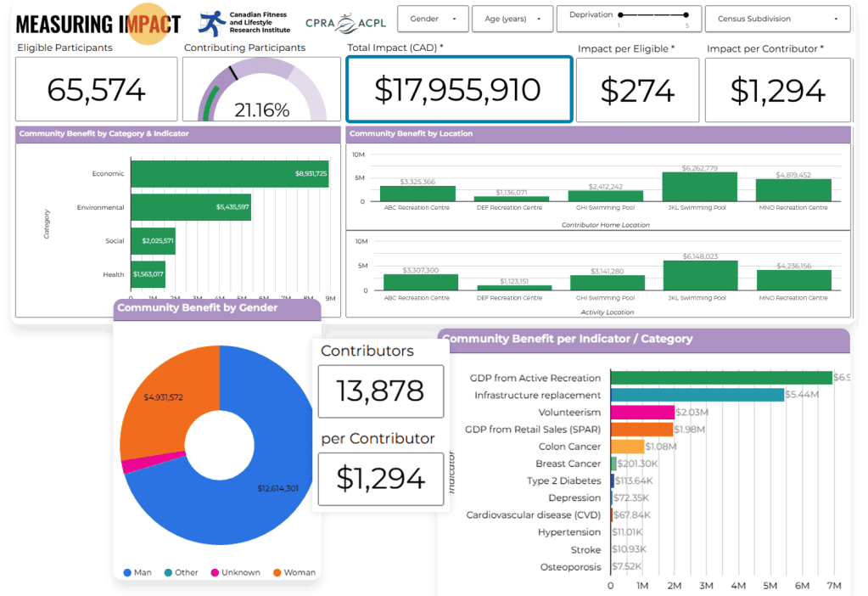
Task: Click the Measuring Impact logo
Action: pyautogui.click(x=98, y=23)
